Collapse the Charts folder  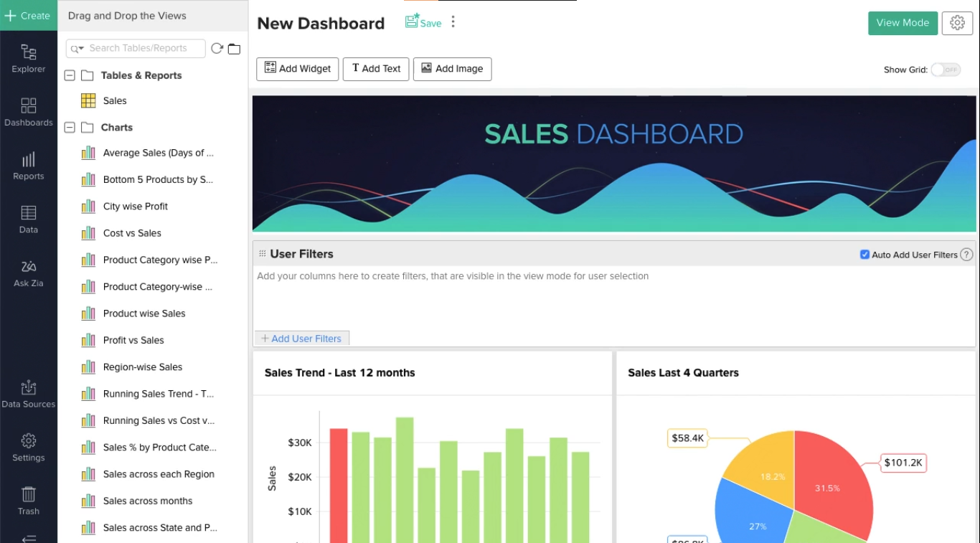click(x=69, y=127)
